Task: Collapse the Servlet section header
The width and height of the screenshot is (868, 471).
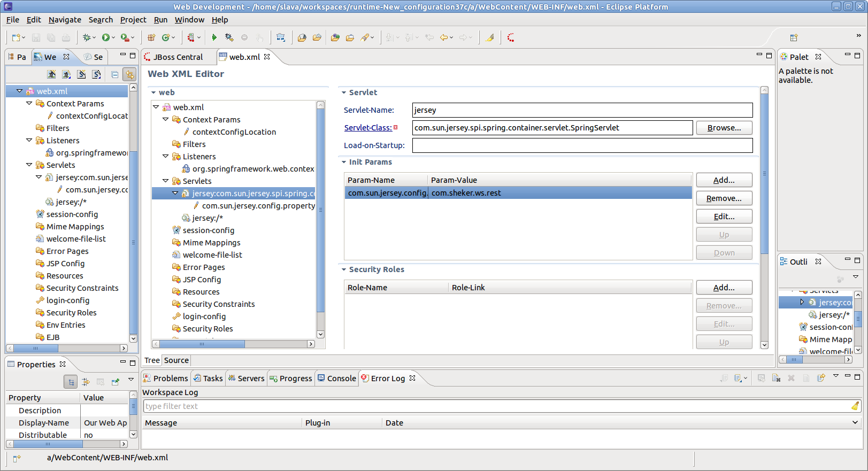Action: [x=344, y=92]
